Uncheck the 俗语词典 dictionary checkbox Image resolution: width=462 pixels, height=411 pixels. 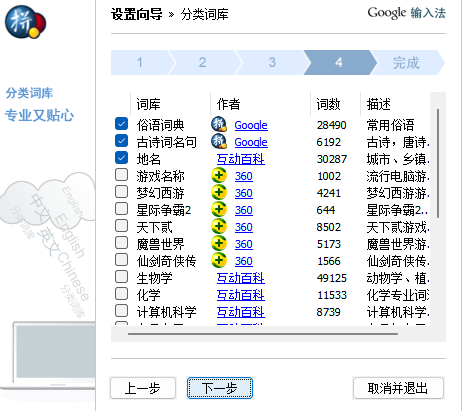[121, 124]
